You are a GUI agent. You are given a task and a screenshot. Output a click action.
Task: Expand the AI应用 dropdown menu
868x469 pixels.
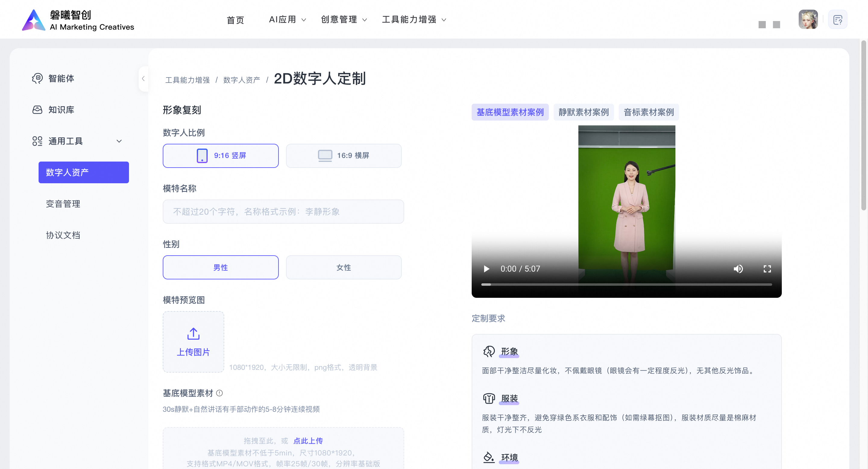[288, 20]
